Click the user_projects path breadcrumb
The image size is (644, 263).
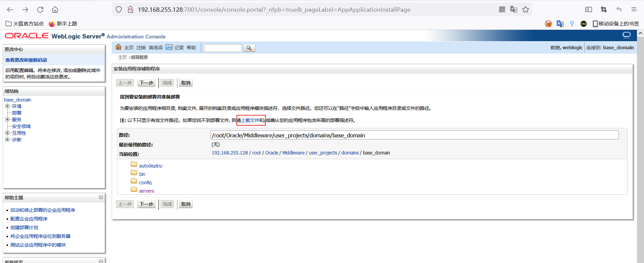323,153
